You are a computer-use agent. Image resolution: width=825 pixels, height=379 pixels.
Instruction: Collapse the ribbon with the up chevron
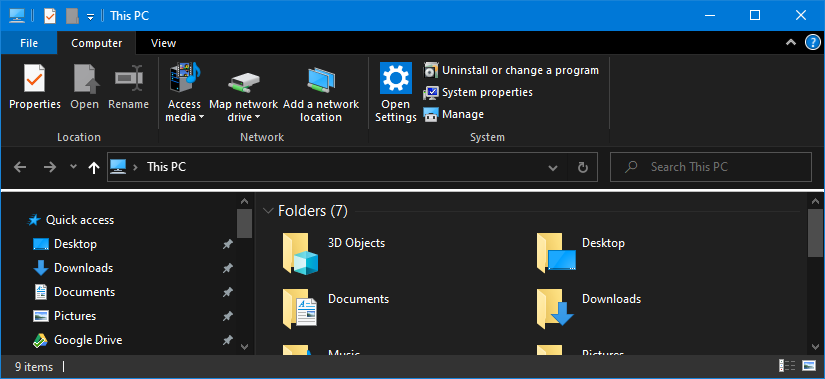point(790,43)
